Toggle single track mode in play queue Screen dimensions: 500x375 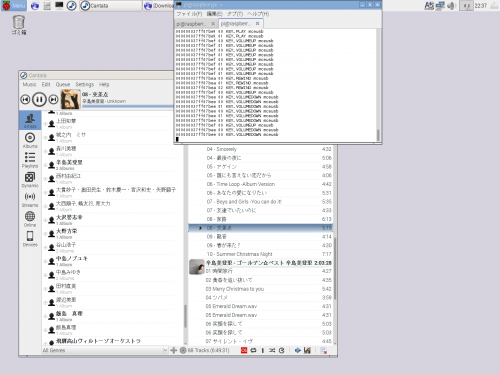263,350
